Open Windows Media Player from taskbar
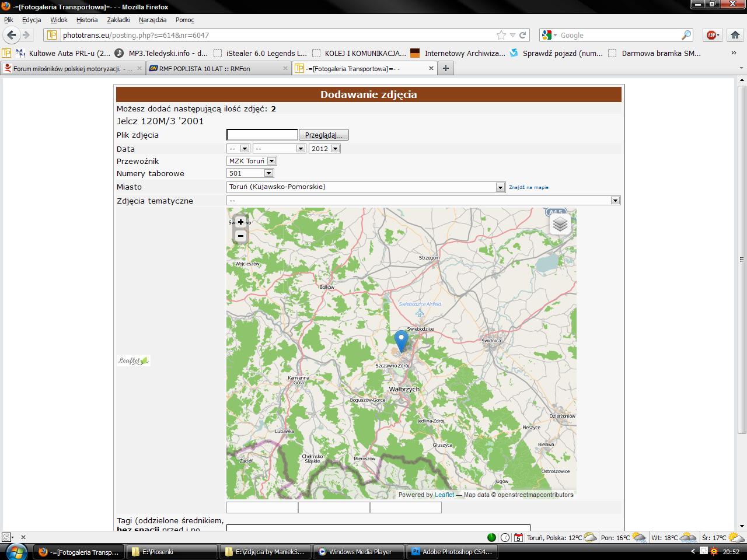The image size is (747, 560). point(359,551)
